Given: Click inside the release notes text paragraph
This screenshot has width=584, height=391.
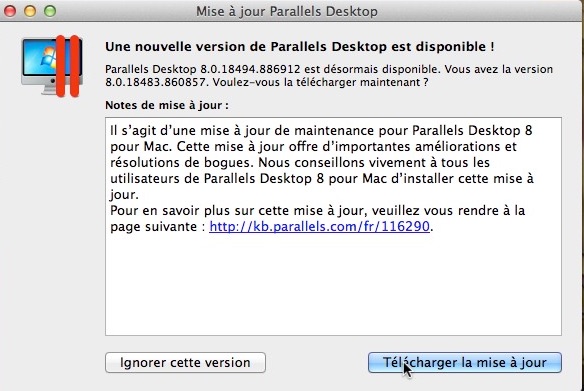Looking at the screenshot, I should pos(322,162).
